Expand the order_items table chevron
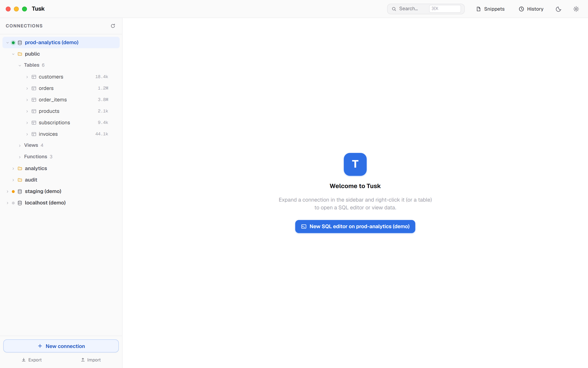The image size is (588, 368). (x=27, y=100)
